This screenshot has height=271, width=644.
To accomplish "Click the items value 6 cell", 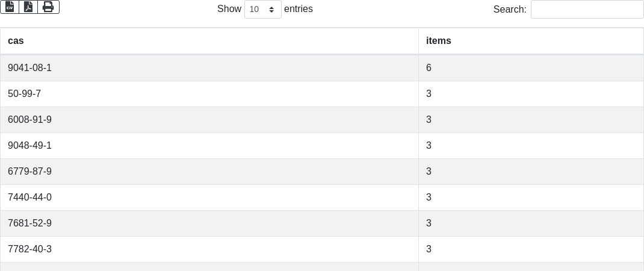I will pos(531,68).
